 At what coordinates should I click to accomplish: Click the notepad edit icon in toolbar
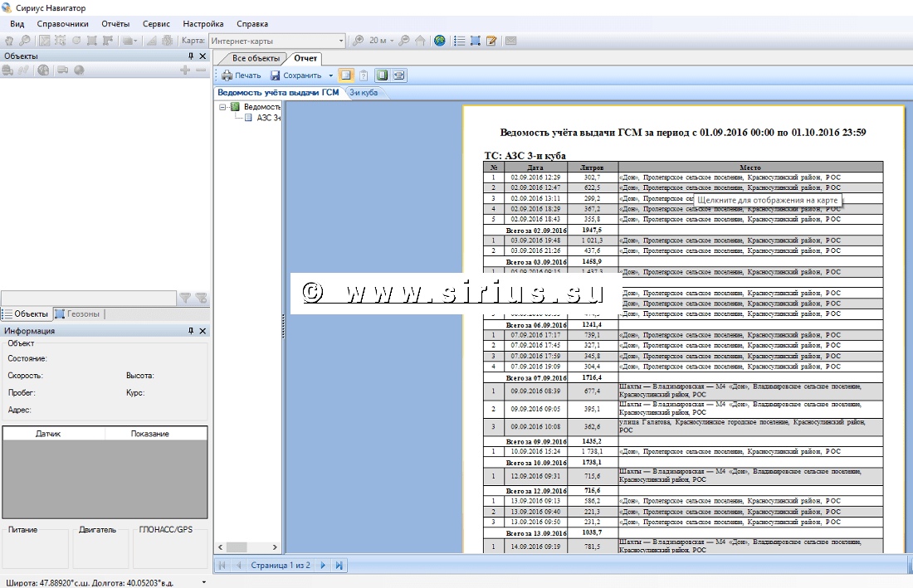491,41
